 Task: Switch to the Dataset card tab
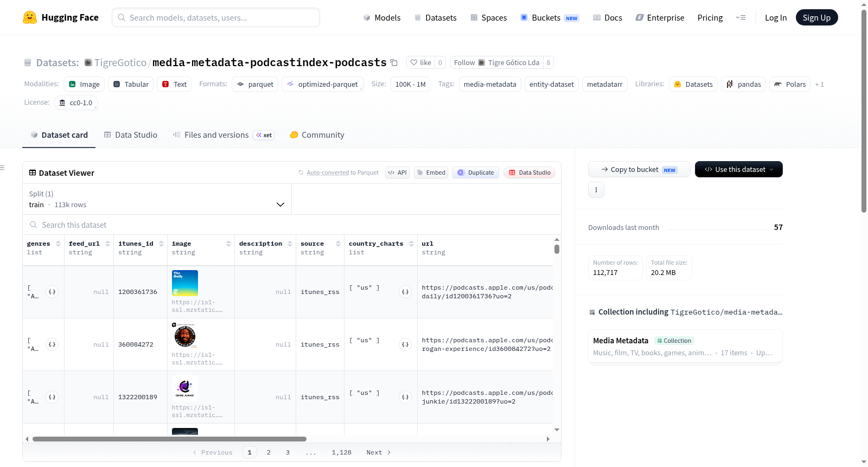tap(59, 135)
